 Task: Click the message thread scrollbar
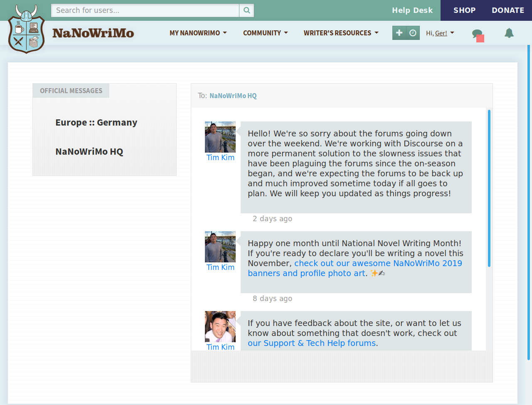point(489,188)
